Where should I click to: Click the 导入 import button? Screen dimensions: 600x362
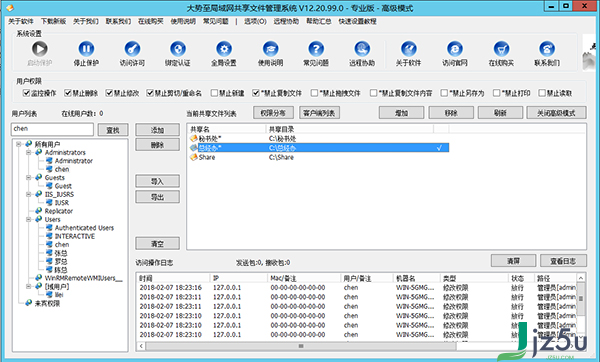coord(157,181)
